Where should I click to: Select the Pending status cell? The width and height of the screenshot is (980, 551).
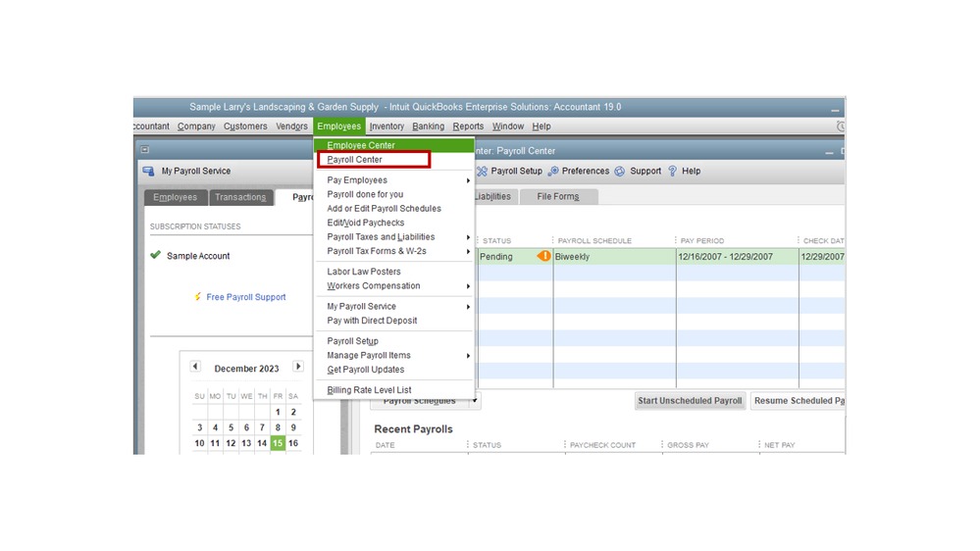pos(515,257)
